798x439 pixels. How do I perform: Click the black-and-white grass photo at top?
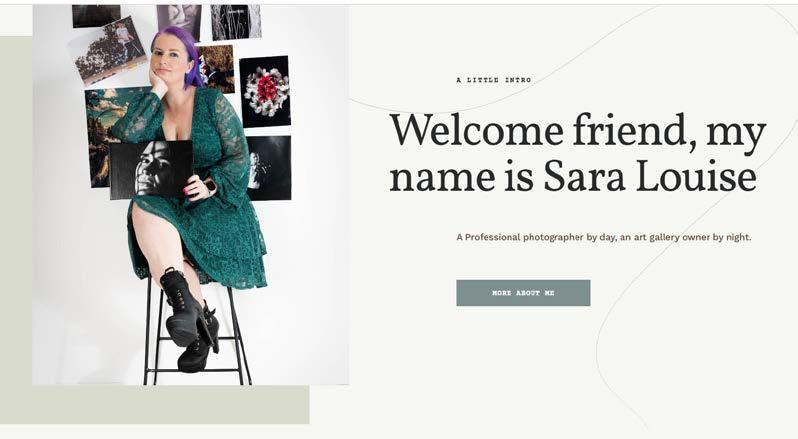(x=236, y=22)
